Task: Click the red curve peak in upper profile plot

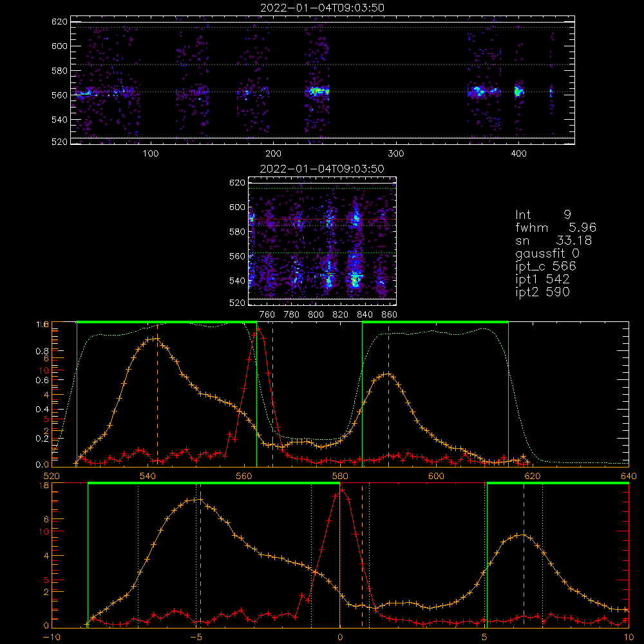Action: (259, 328)
